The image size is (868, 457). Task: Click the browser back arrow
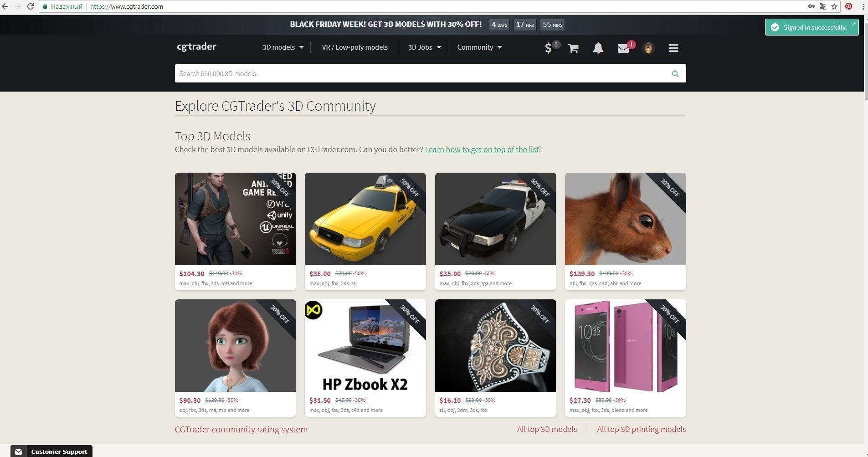(x=5, y=6)
